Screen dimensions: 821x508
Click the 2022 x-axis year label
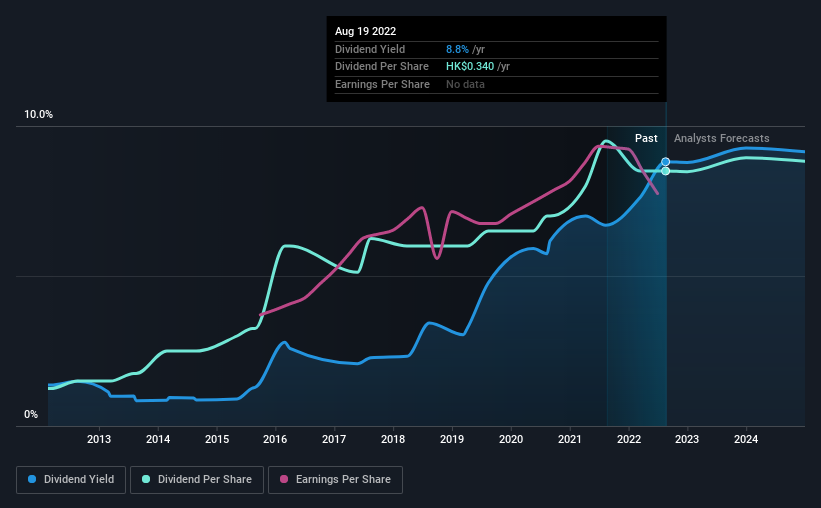629,439
